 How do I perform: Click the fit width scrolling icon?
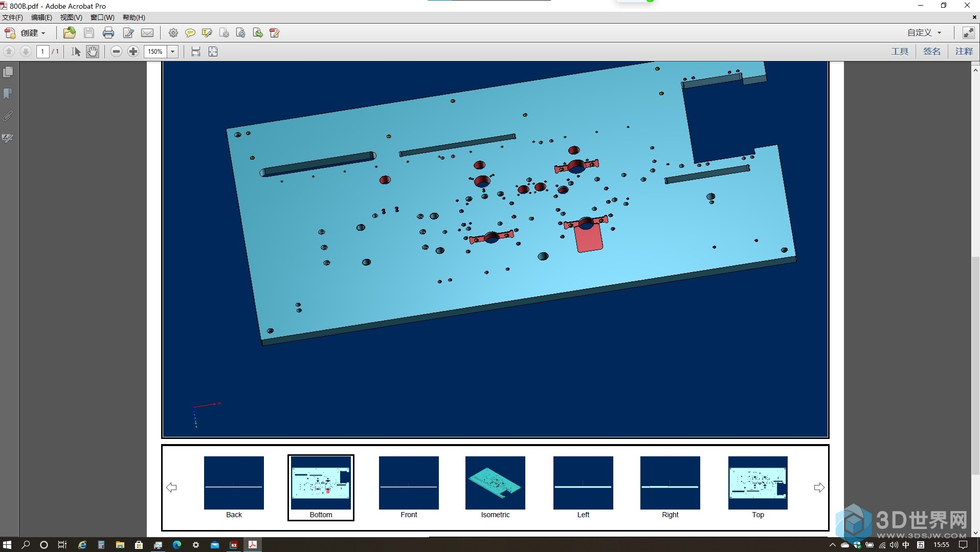click(x=196, y=51)
